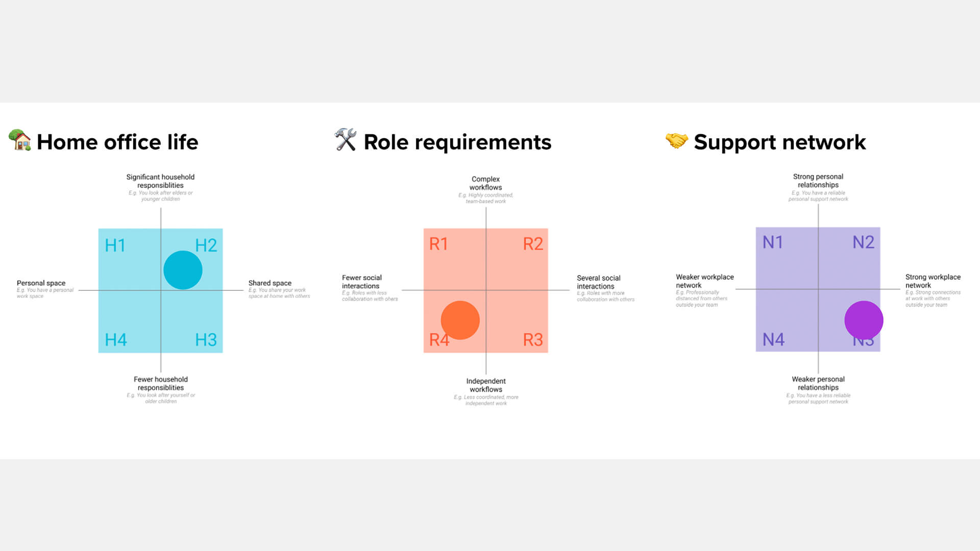Click the N2 quadrant label
The height and width of the screenshot is (551, 980).
[863, 242]
